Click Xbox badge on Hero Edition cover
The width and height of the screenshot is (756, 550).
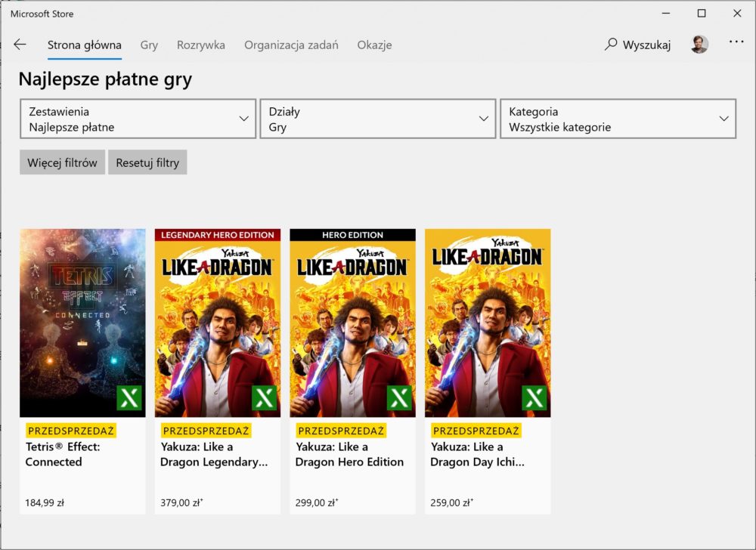(x=400, y=398)
